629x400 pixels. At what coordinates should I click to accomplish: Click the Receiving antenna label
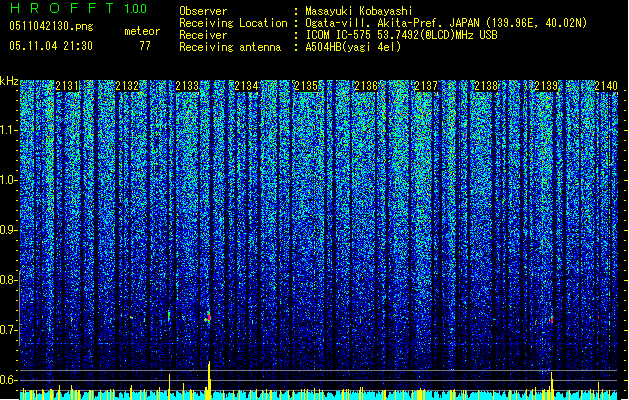pos(230,47)
